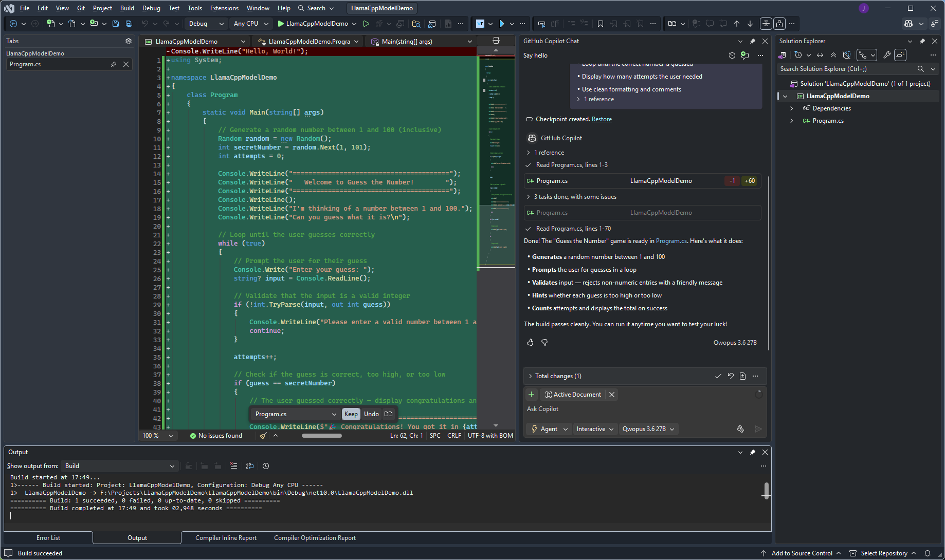Open Copilot chat history
The height and width of the screenshot is (560, 945).
tap(732, 55)
